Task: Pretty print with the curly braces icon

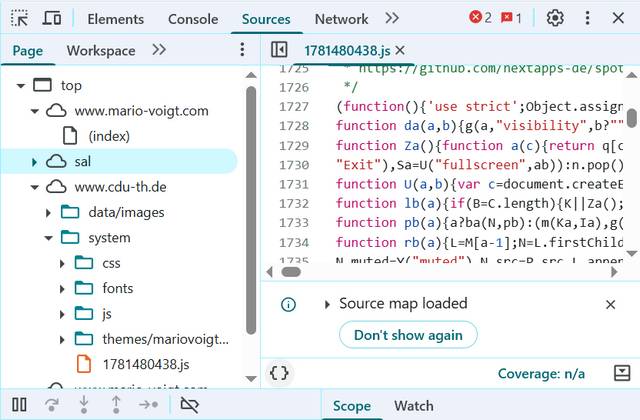Action: 279,373
